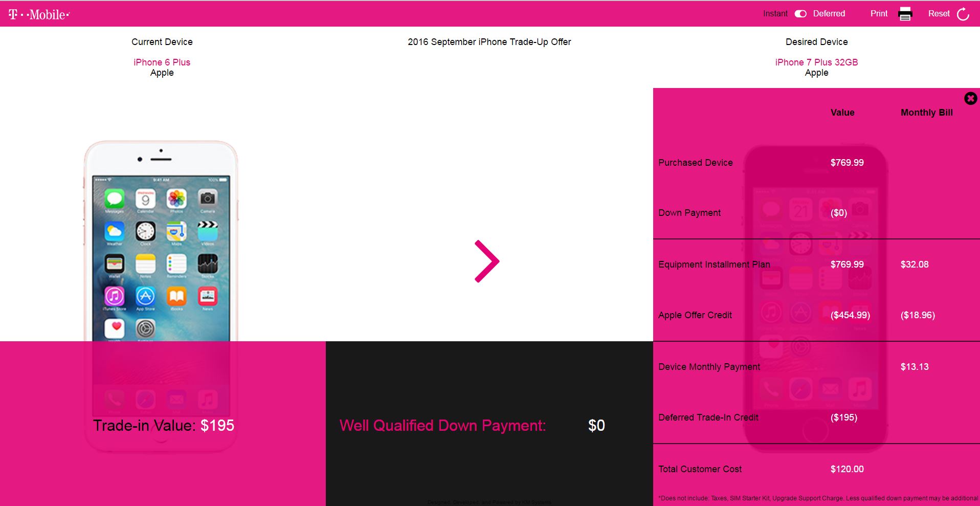Click the Down Payment ($0) value
The height and width of the screenshot is (506, 980).
pyautogui.click(x=838, y=213)
